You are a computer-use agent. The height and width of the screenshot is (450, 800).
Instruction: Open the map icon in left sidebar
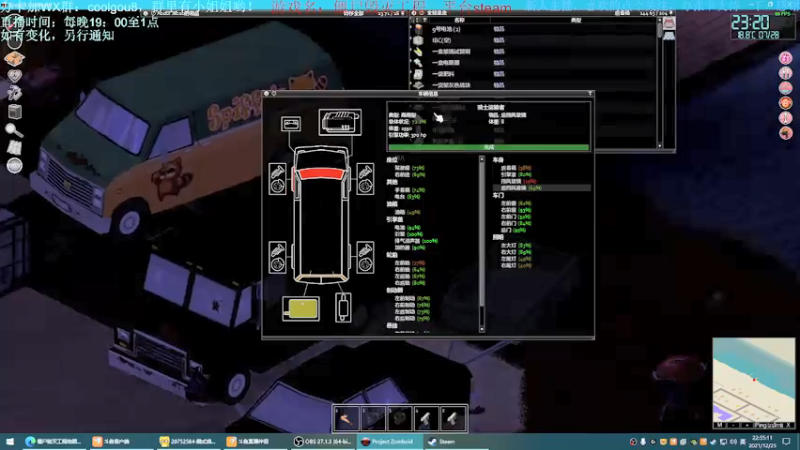(x=14, y=148)
